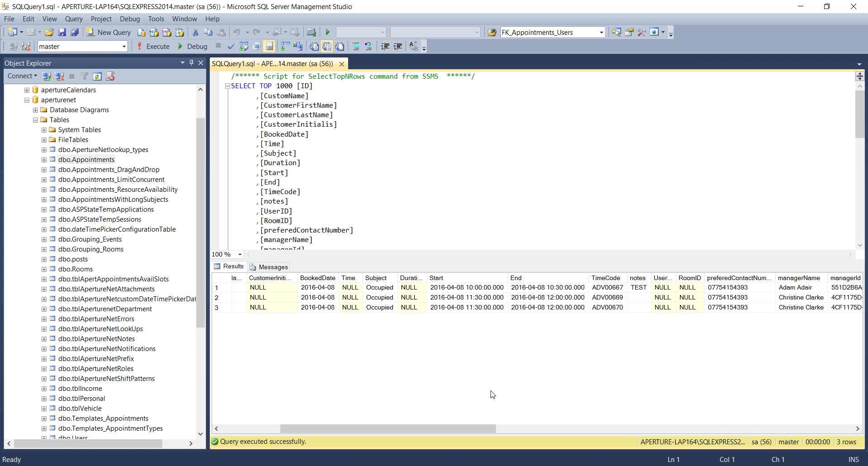The width and height of the screenshot is (868, 466).
Task: Open the Query menu
Action: [74, 19]
